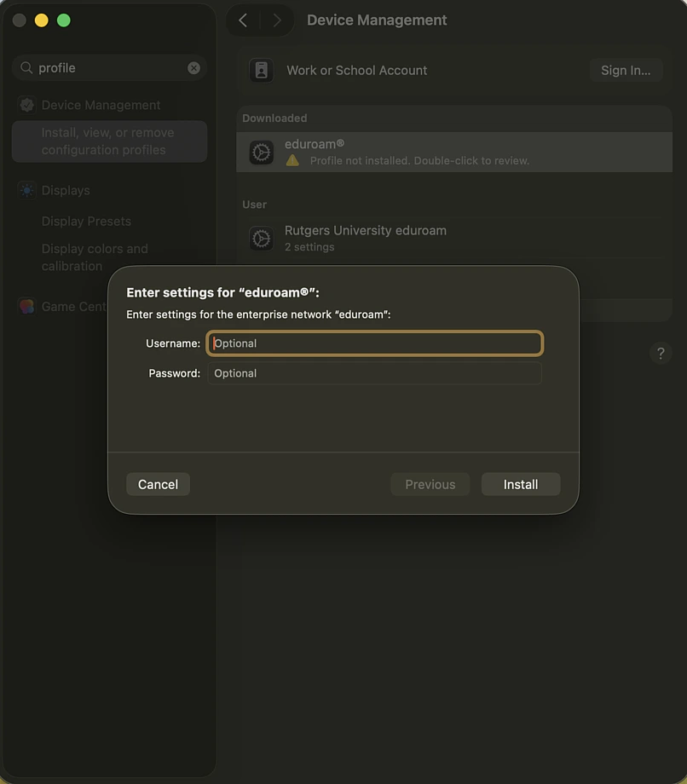Select Install, view, or remove configuration profiles
687x784 pixels.
tap(109, 141)
